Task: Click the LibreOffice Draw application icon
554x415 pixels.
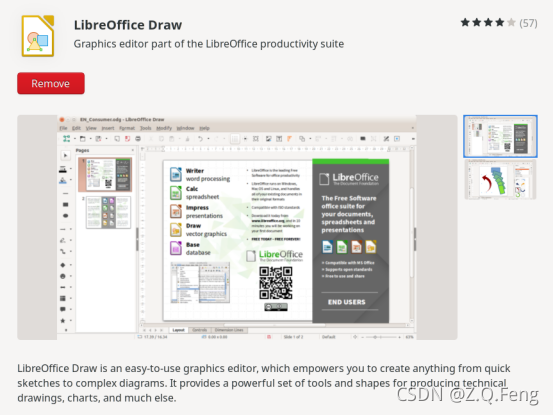Action: (38, 36)
